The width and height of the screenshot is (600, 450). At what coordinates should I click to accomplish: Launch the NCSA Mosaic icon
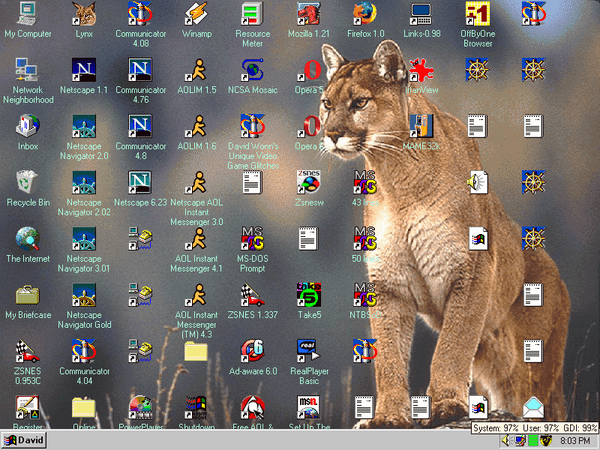(253, 70)
